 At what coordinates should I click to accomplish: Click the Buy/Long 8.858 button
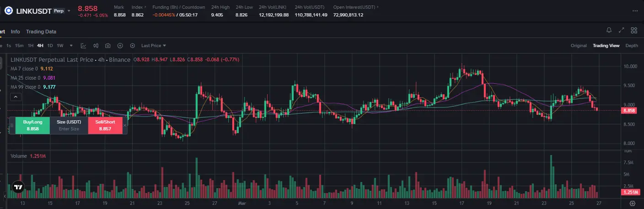pos(32,125)
